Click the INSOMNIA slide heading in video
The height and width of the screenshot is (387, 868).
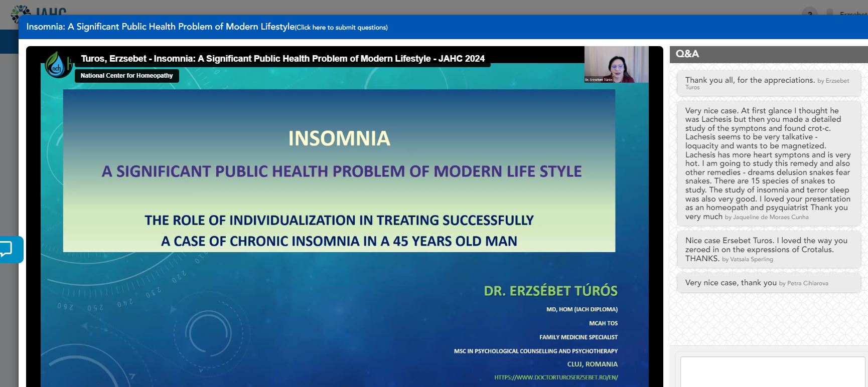coord(339,139)
